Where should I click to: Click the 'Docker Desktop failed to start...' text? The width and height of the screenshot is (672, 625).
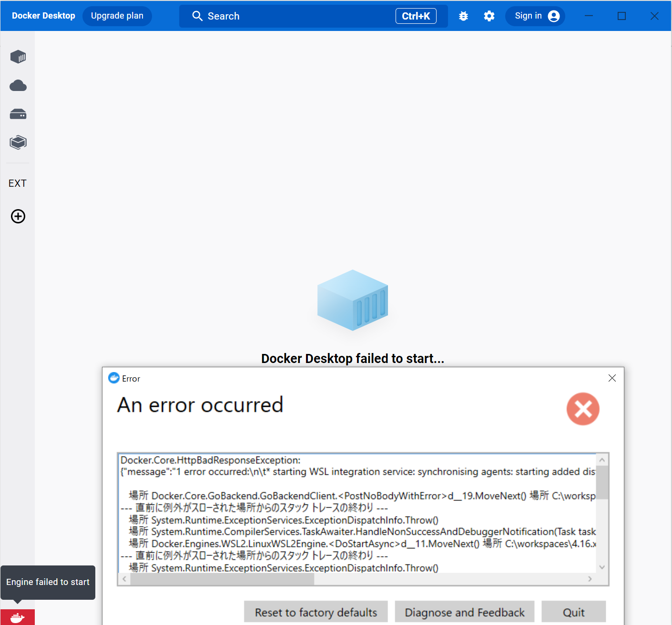pos(353,358)
